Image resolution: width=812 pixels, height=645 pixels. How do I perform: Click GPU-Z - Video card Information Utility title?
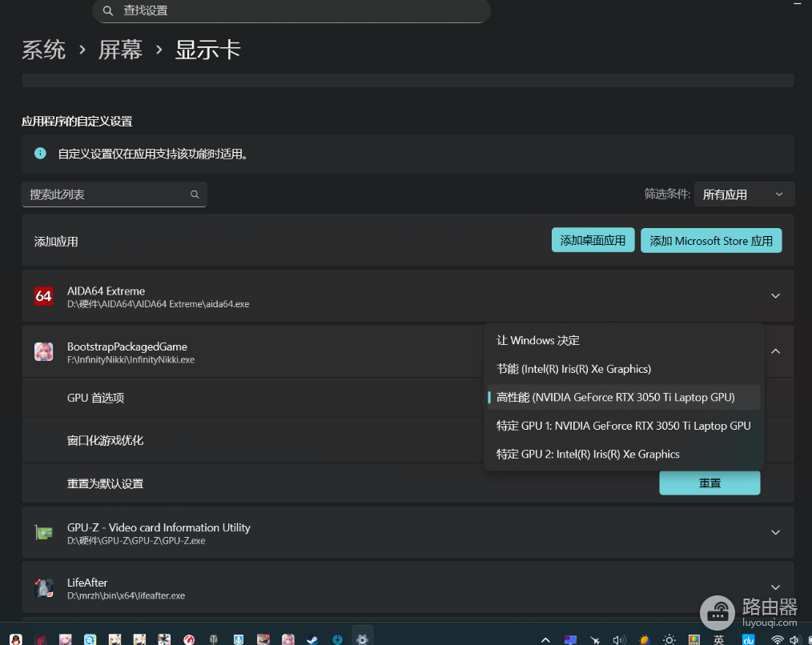pyautogui.click(x=159, y=527)
